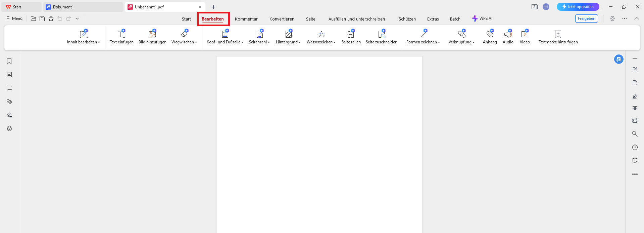Switch to the WPS Start home tab
Viewport: 644px width, 233px height.
(22, 7)
